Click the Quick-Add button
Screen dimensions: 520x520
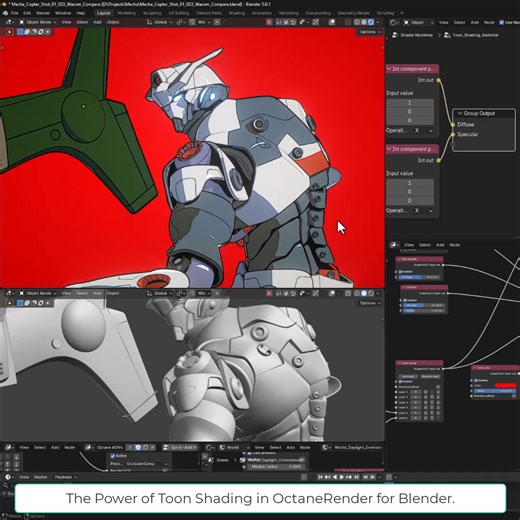coord(181,447)
